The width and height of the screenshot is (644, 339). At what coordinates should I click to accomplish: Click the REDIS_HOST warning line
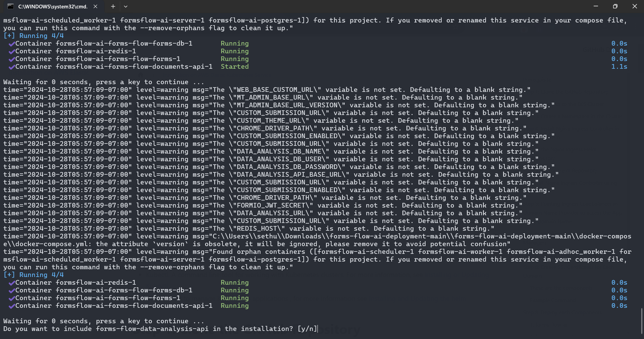coord(248,228)
